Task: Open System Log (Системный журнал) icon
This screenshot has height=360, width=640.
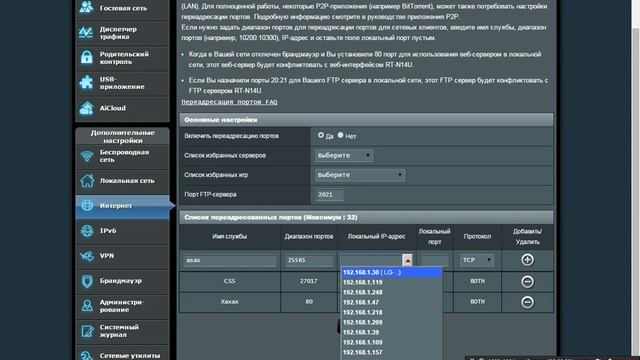Action: pos(87,331)
